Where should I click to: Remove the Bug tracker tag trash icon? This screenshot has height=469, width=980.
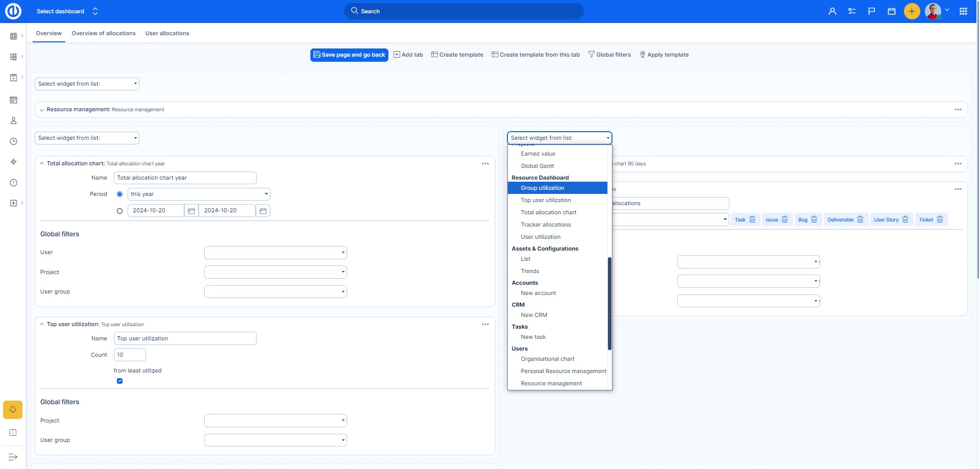[x=814, y=219]
